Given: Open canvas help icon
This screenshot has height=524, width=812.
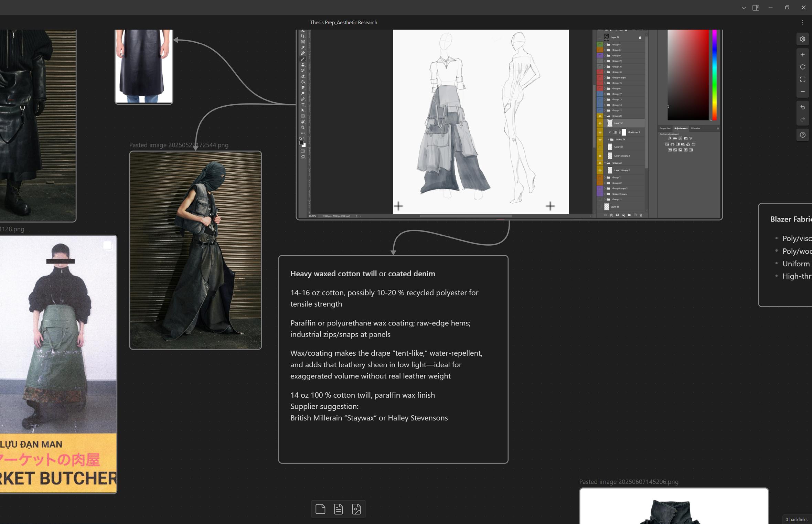Looking at the screenshot, I should click(802, 135).
